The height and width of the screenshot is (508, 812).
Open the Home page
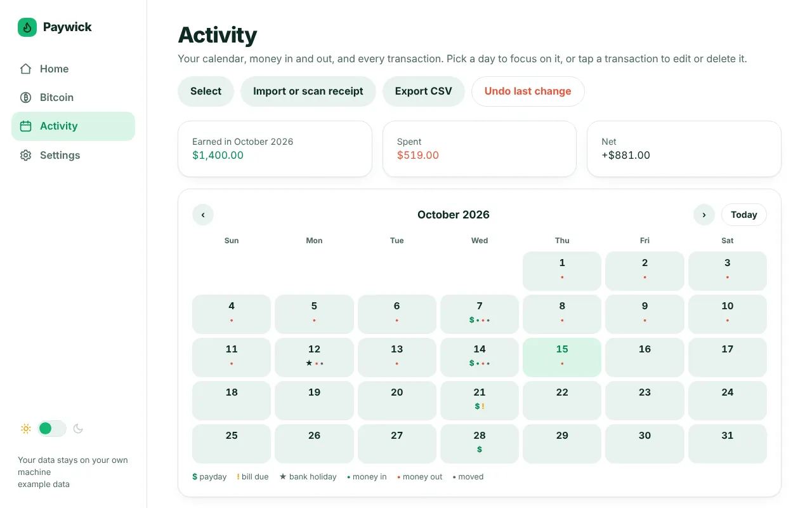pyautogui.click(x=73, y=69)
